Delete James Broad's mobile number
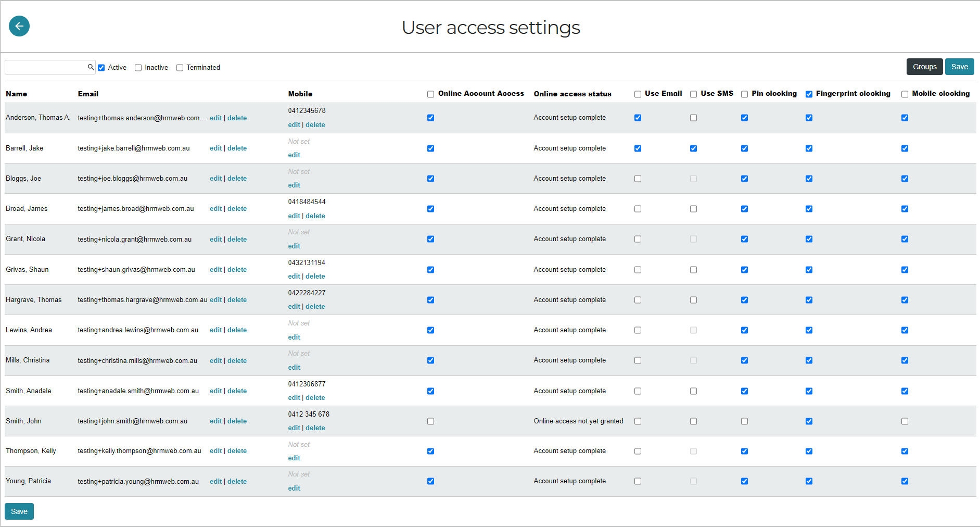The image size is (980, 527). [315, 216]
